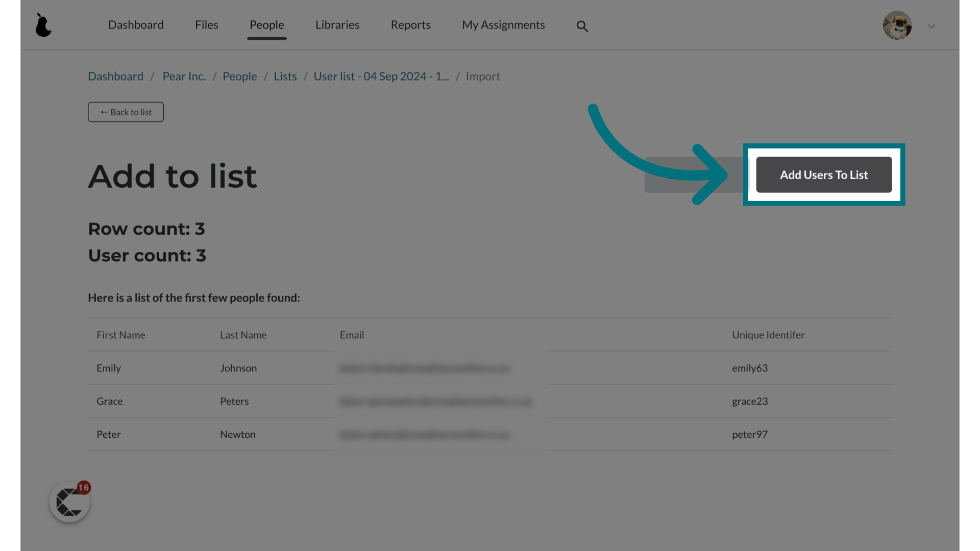Open the user profile avatar icon
Viewport: 980px width, 551px height.
[x=897, y=25]
